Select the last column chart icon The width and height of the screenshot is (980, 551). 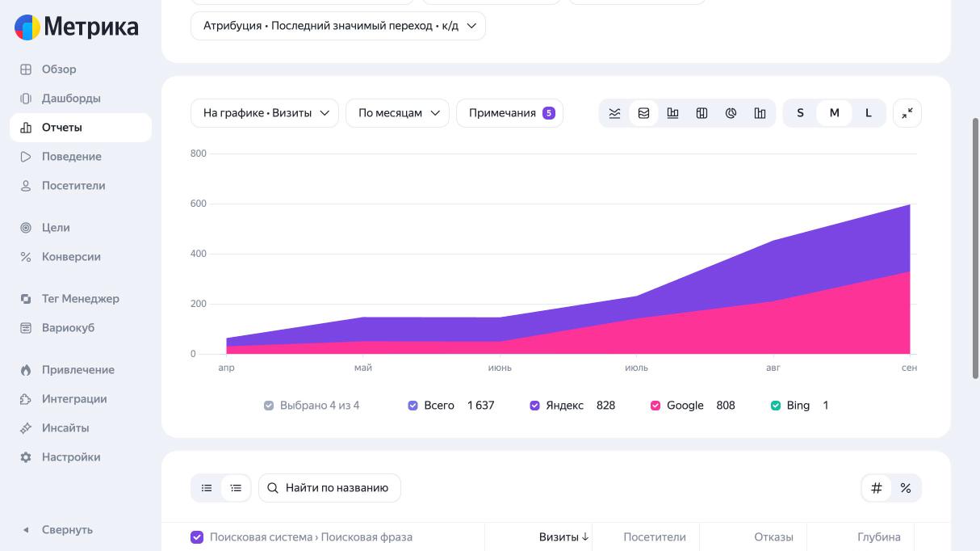pos(760,113)
